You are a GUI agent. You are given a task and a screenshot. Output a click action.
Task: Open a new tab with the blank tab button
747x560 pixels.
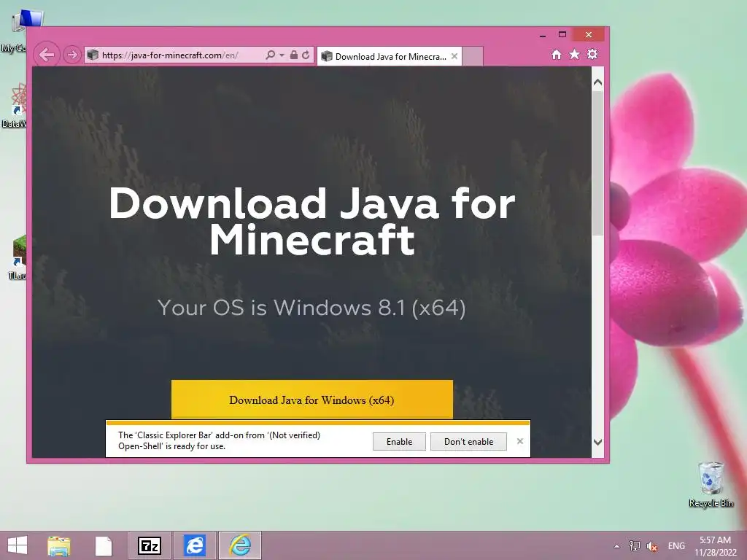(473, 56)
